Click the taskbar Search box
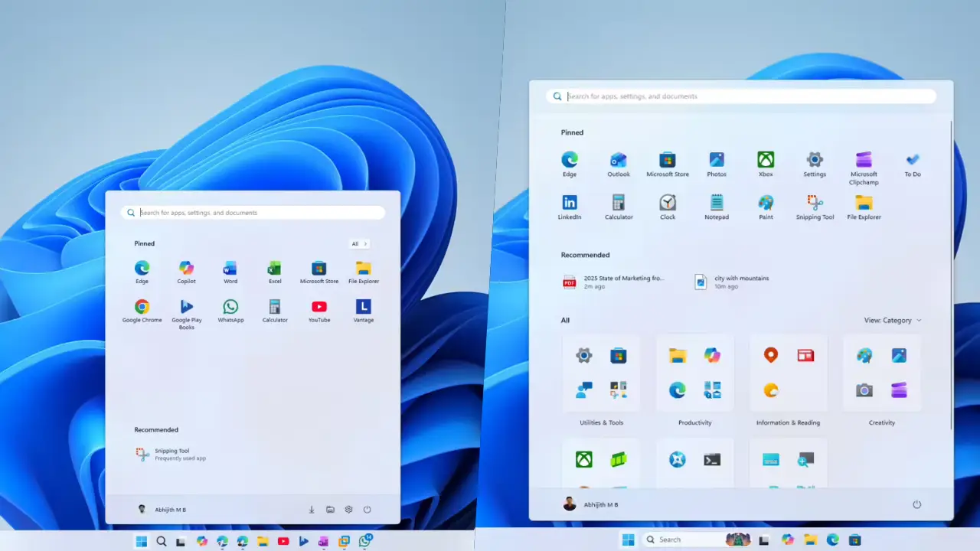This screenshot has width=980, height=551. 681,540
